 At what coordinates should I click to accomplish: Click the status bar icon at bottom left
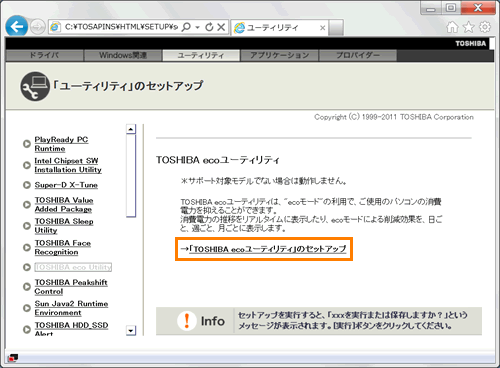[x=13, y=358]
